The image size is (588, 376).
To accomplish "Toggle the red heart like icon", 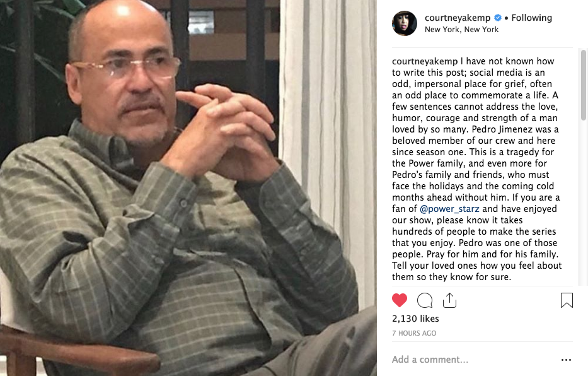I will pyautogui.click(x=400, y=300).
